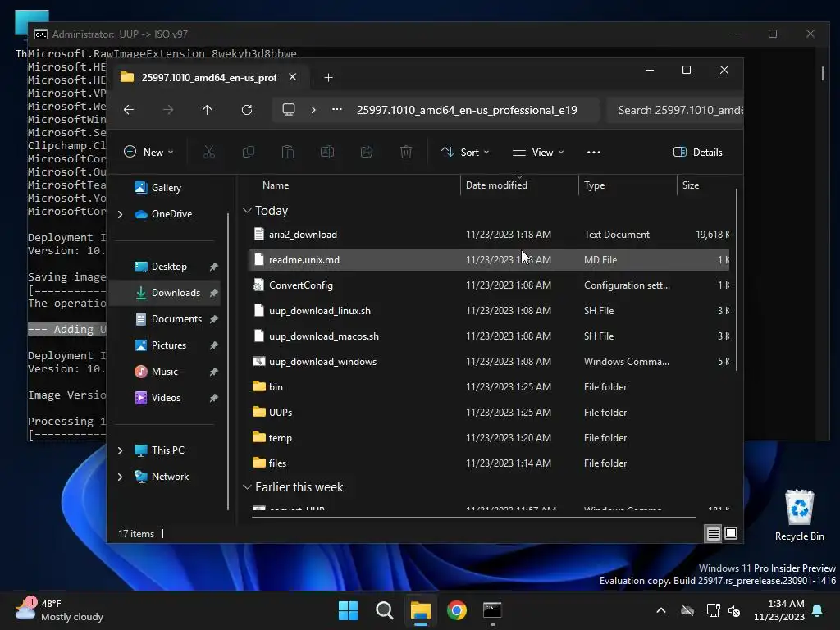This screenshot has width=840, height=630.
Task: Add a new Explorer tab
Action: click(x=328, y=78)
